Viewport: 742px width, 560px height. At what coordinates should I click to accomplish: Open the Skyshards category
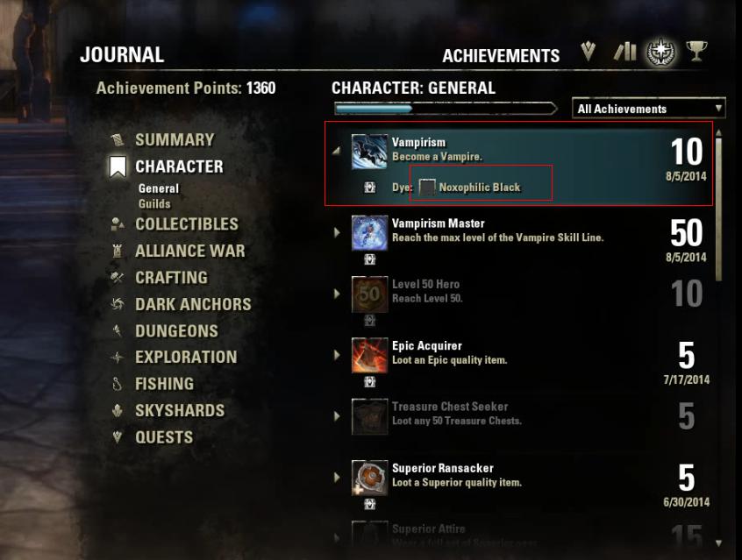(180, 410)
